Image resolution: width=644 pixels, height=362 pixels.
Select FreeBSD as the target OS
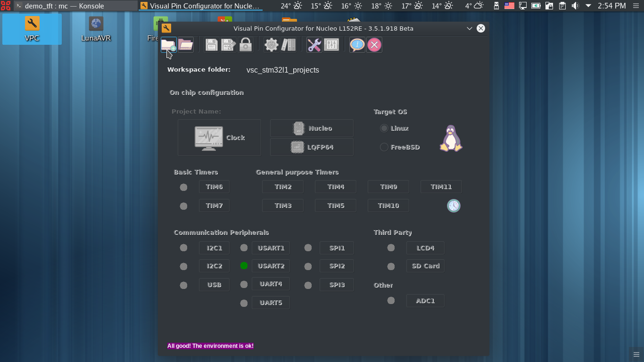[x=384, y=147]
